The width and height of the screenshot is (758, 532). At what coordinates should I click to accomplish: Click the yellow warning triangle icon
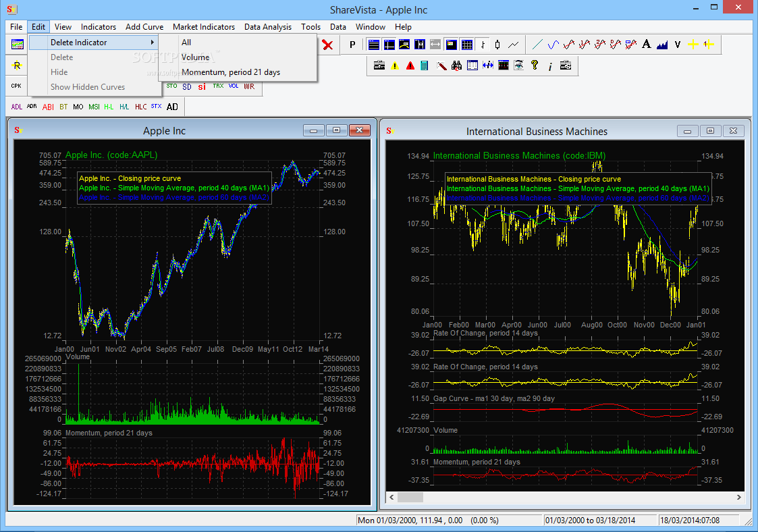(x=395, y=65)
